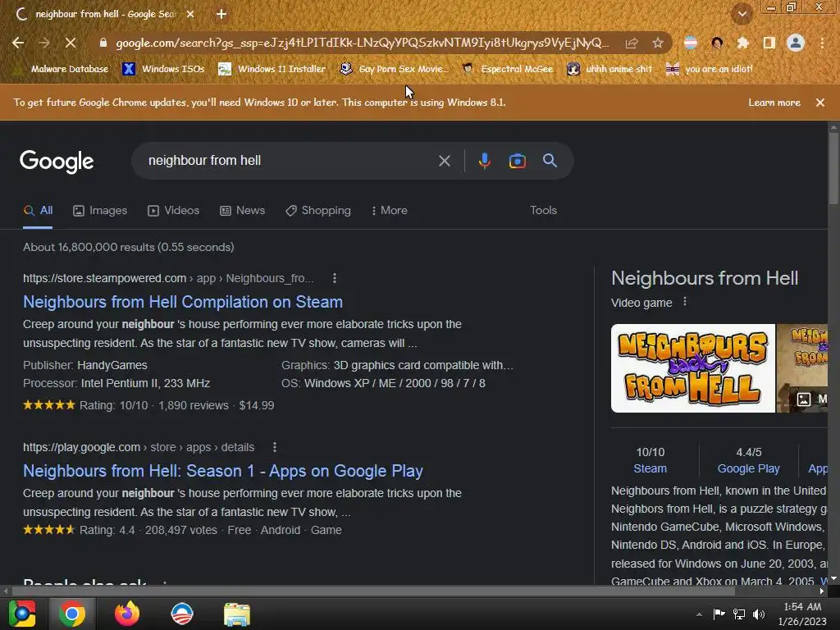Open options menu for the Steam result

click(x=335, y=279)
